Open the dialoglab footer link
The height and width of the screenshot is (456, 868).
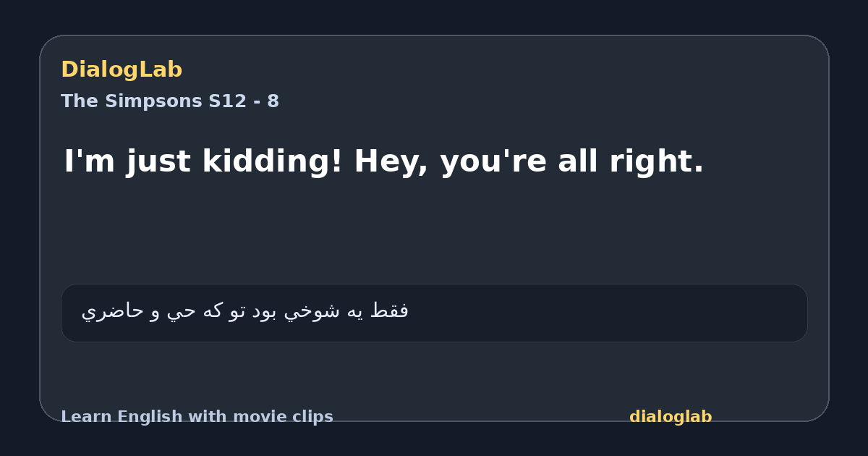coord(671,417)
